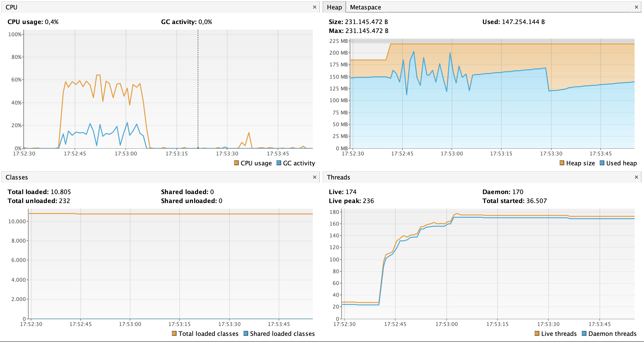Click 'Live: 174' threads value
This screenshot has height=342, width=644.
[x=342, y=192]
